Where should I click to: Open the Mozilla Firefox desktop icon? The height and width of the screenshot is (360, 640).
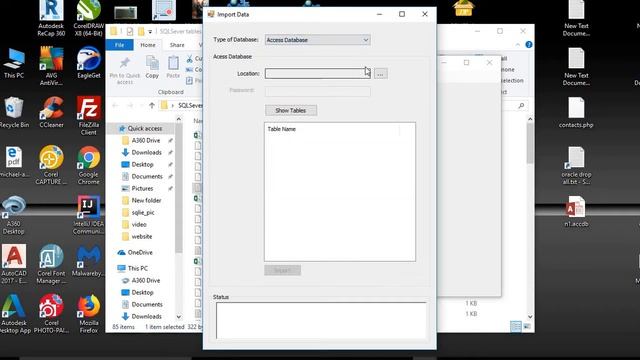tap(89, 314)
